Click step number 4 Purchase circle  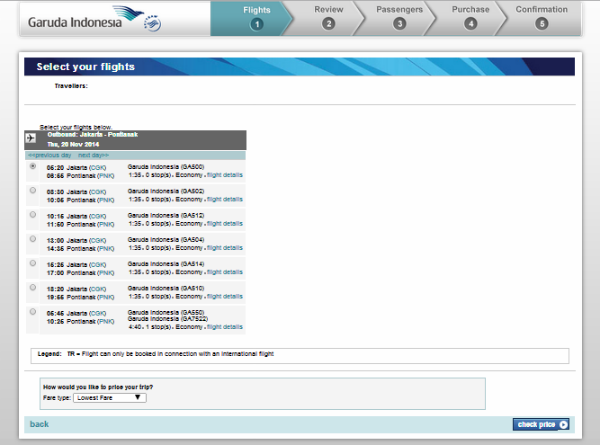tap(471, 24)
